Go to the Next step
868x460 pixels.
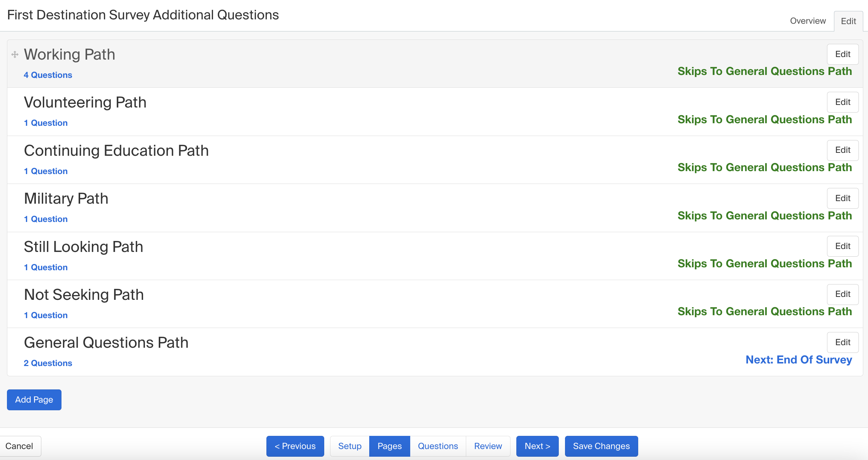537,446
